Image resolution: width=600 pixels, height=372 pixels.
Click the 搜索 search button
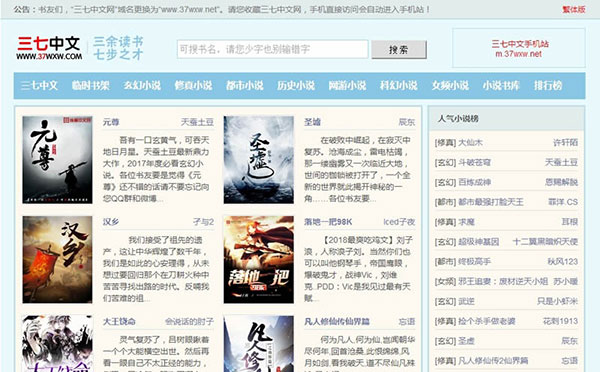point(399,50)
